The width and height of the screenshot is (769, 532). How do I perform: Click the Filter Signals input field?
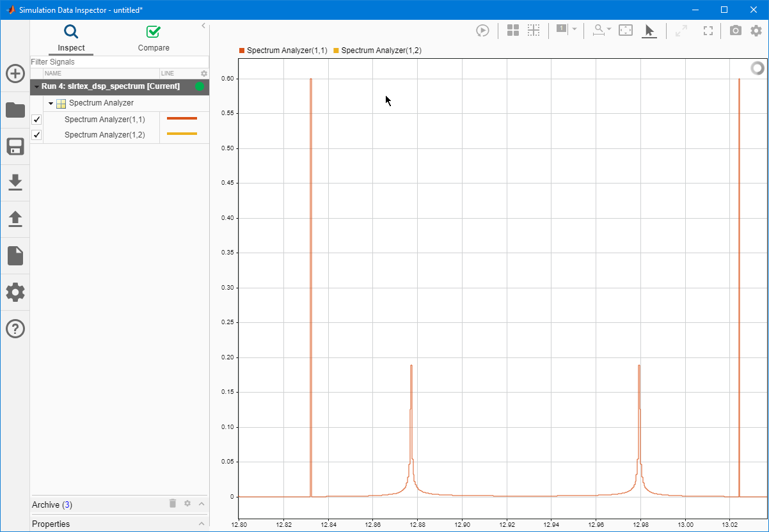pyautogui.click(x=120, y=62)
